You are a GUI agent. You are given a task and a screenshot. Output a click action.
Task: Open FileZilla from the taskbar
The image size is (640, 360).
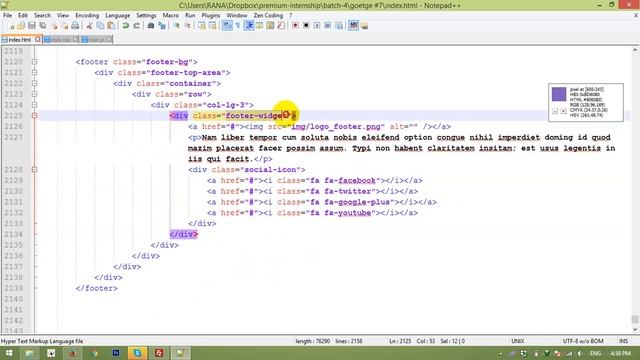click(159, 353)
